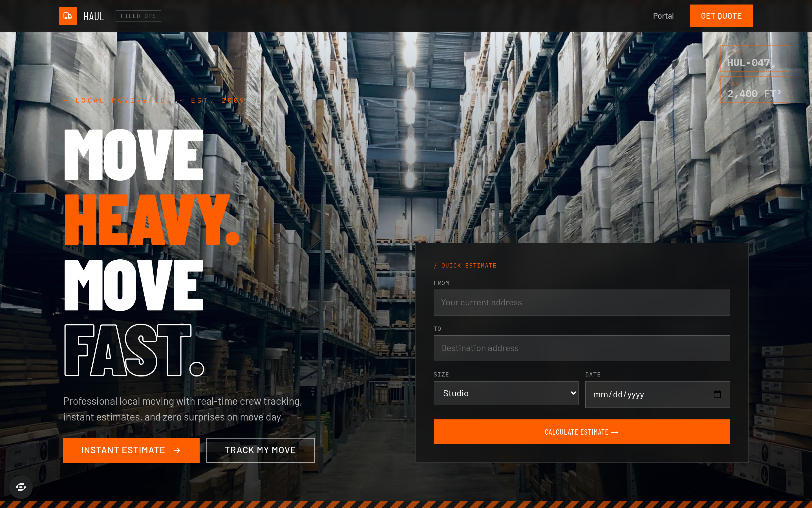This screenshot has width=812, height=508.
Task: Click the SIZE field label
Action: click(x=441, y=374)
